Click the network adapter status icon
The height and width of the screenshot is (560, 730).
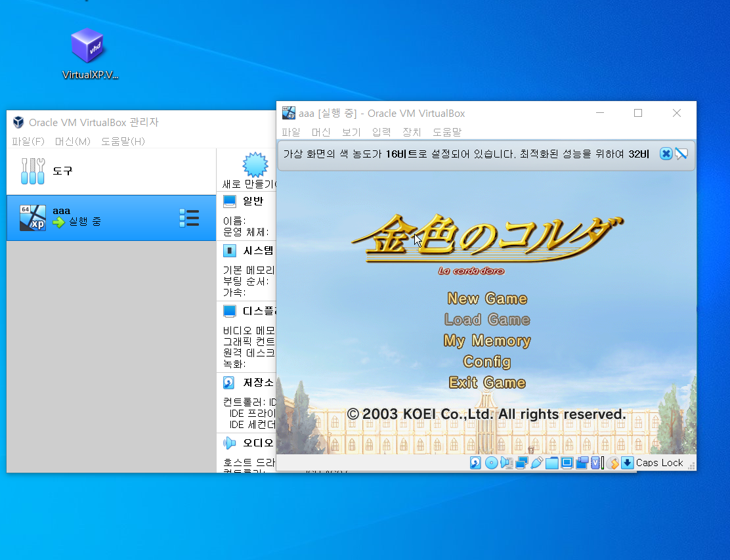[521, 463]
